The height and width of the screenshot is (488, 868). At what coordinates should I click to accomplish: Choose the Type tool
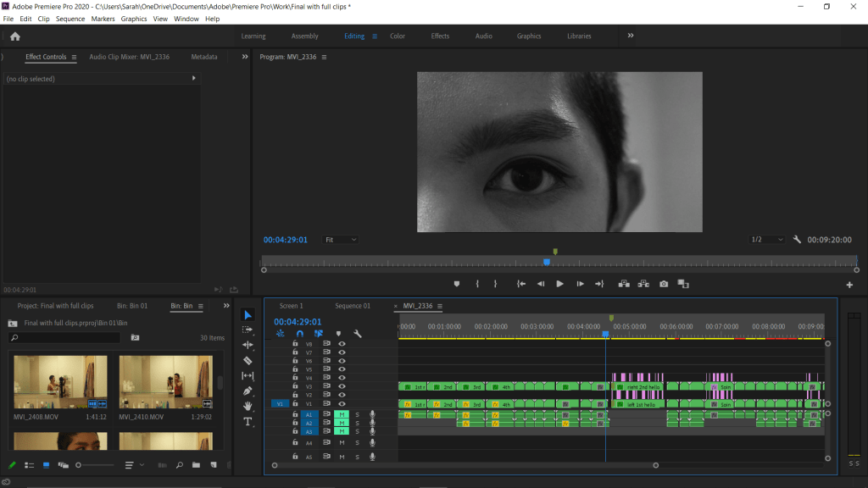(x=248, y=421)
